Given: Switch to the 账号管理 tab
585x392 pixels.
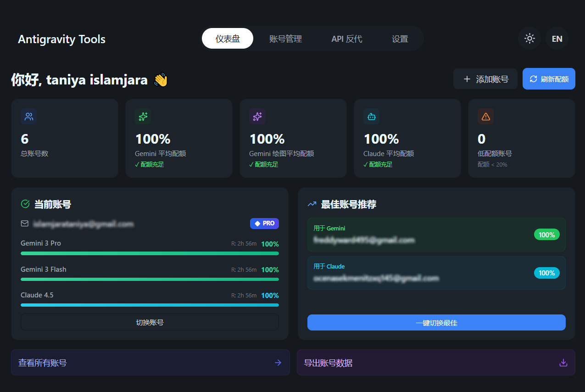Looking at the screenshot, I should (285, 39).
